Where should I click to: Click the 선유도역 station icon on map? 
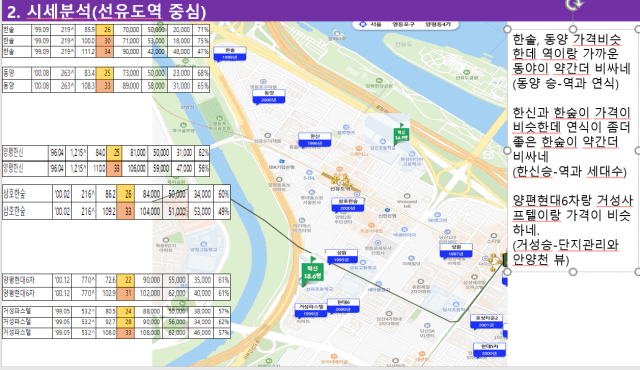click(x=340, y=181)
